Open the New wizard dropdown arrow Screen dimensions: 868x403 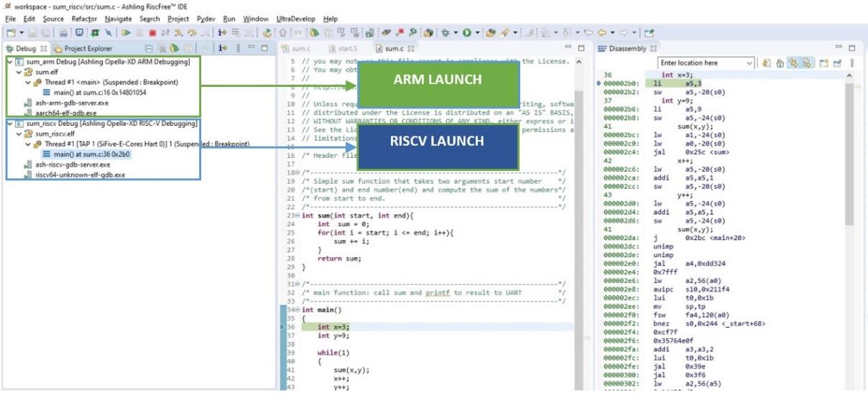[x=22, y=32]
